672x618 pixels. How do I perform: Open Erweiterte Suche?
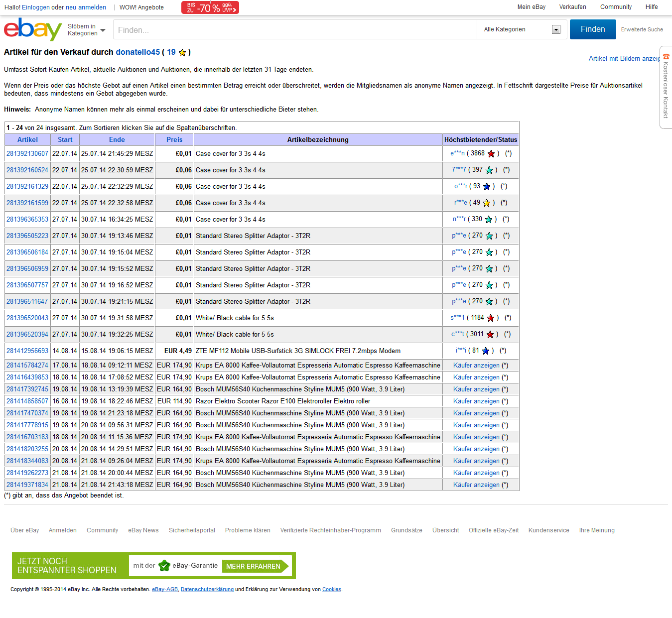click(642, 30)
